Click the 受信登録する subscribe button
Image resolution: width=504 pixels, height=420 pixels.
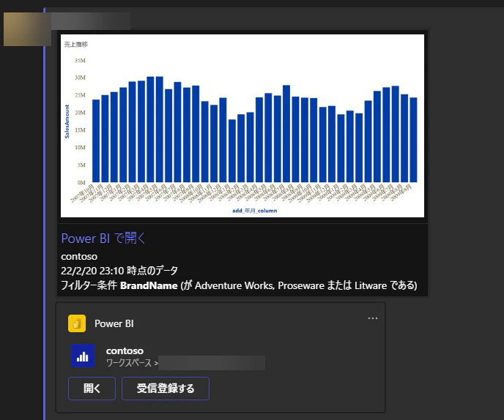click(166, 389)
